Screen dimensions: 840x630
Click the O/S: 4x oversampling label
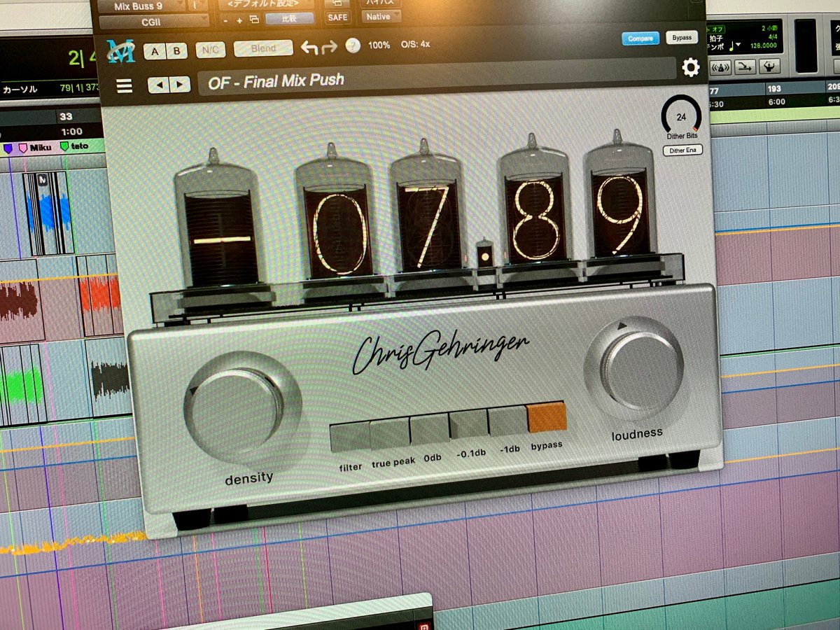click(416, 44)
